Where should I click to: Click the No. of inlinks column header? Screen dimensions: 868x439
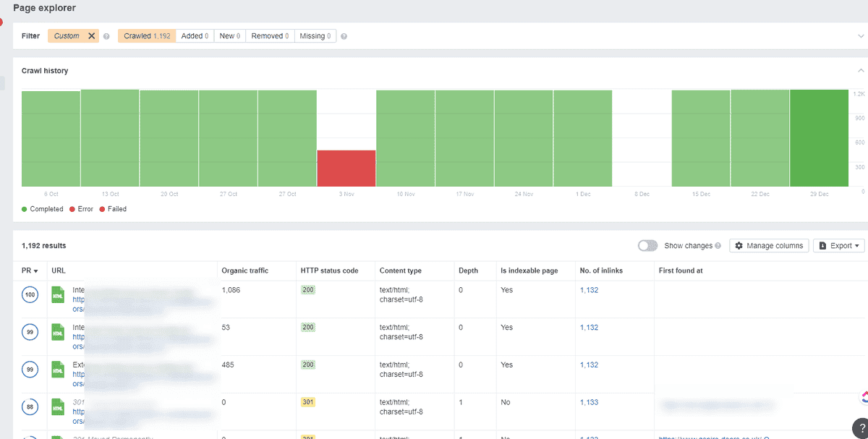tap(602, 270)
